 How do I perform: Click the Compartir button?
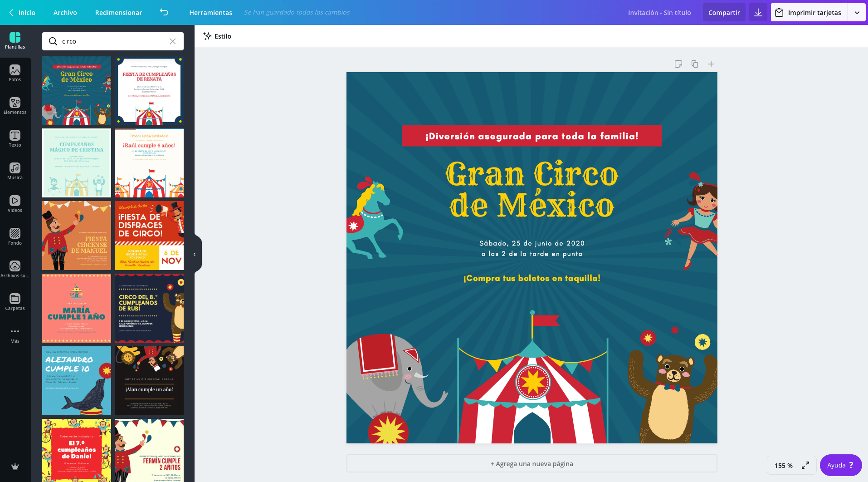(x=724, y=13)
